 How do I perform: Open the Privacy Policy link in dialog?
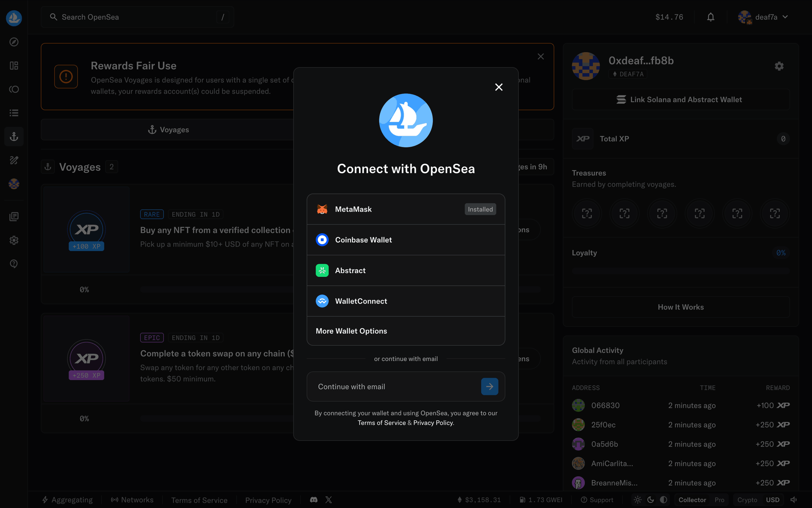pos(433,423)
